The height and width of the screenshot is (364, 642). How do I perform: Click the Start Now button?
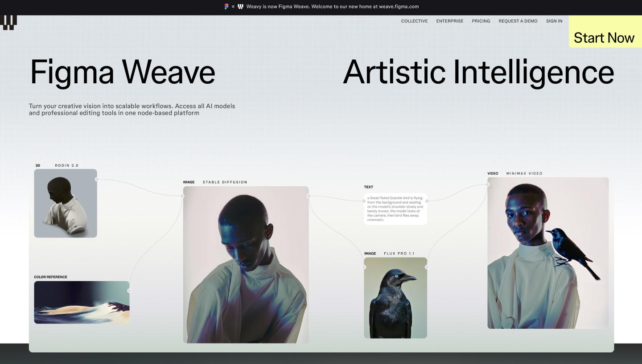605,32
